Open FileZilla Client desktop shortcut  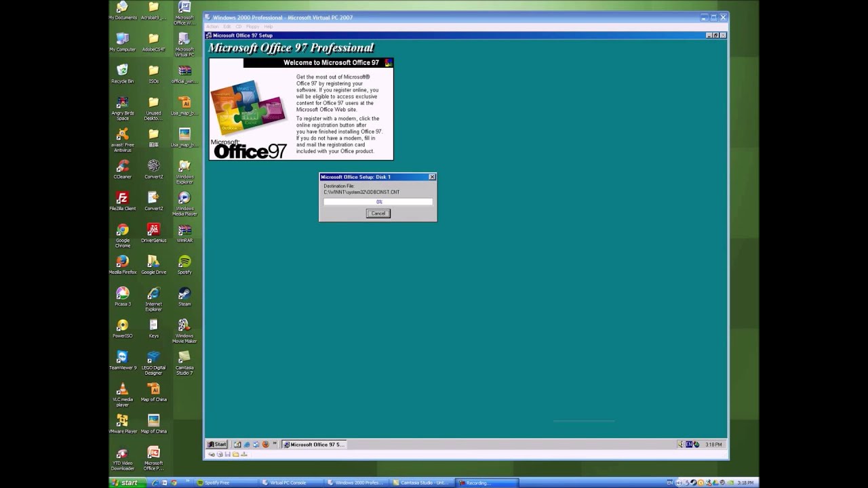[x=123, y=197]
